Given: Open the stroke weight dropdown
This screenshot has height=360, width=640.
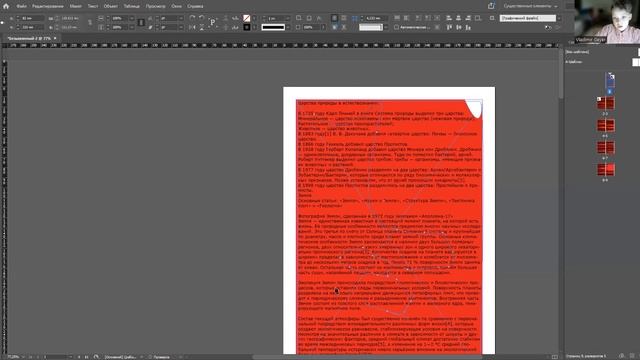Looking at the screenshot, I should click(x=288, y=18).
